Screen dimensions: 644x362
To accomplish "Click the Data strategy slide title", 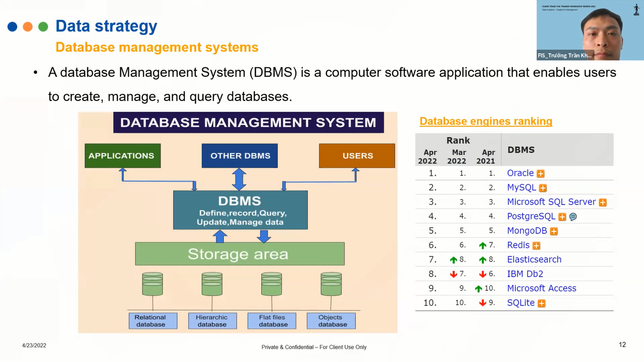I will coord(107,26).
